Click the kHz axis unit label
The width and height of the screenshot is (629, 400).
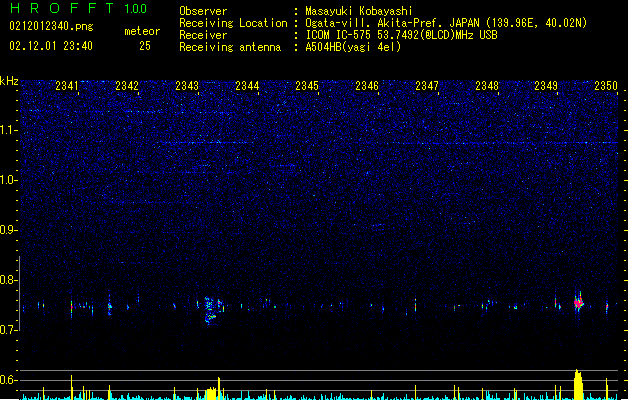(x=9, y=81)
